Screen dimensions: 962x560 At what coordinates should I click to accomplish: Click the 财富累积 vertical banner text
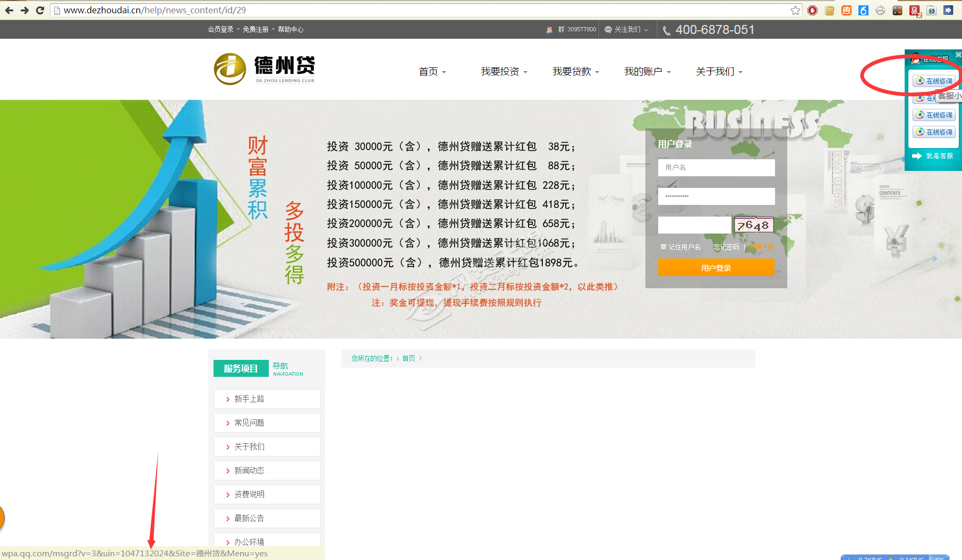coord(258,178)
